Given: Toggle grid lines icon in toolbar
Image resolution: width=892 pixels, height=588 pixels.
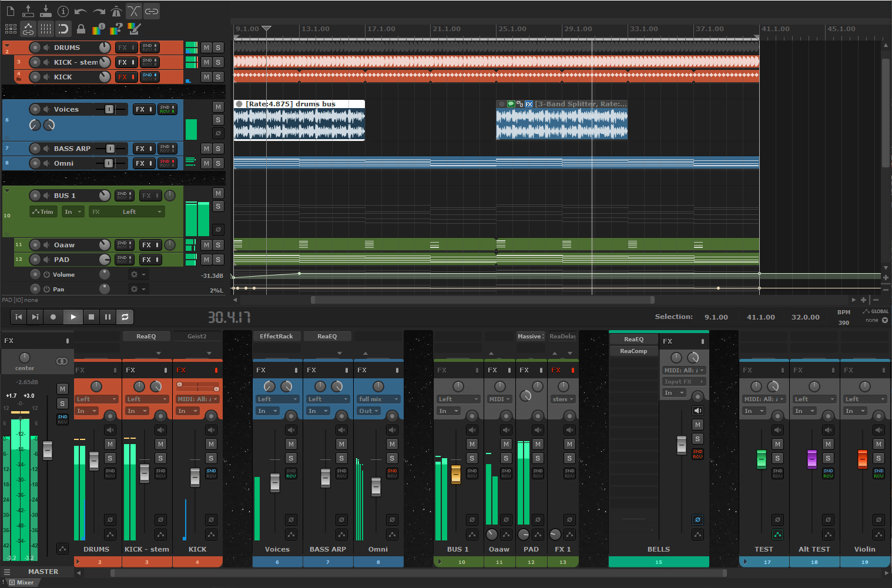Looking at the screenshot, I should 46,29.
